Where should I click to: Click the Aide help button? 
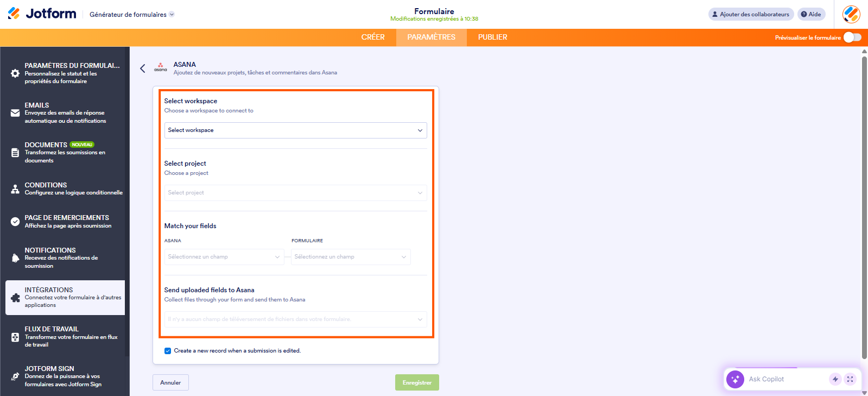point(812,14)
